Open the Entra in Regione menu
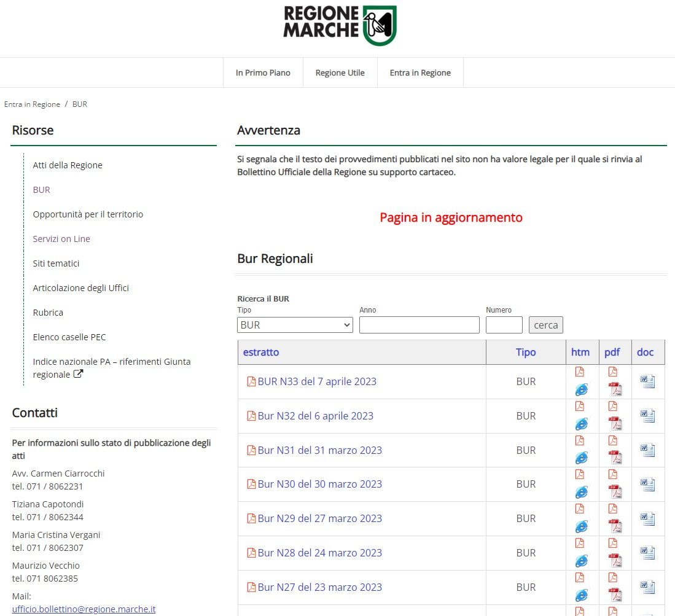The height and width of the screenshot is (616, 675). point(420,72)
